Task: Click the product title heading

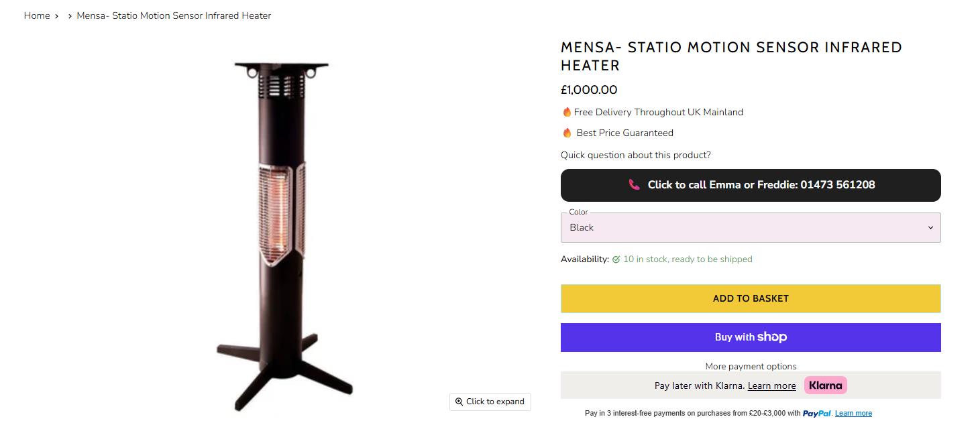Action: (731, 56)
